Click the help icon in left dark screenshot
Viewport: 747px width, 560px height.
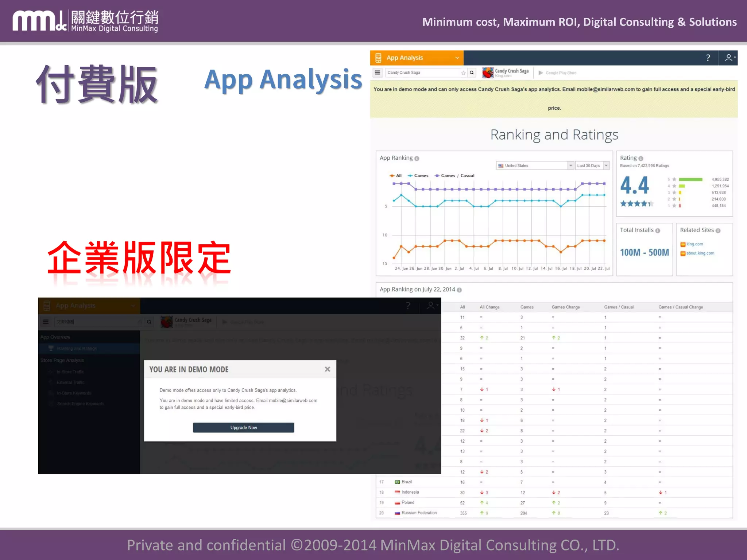pyautogui.click(x=408, y=306)
